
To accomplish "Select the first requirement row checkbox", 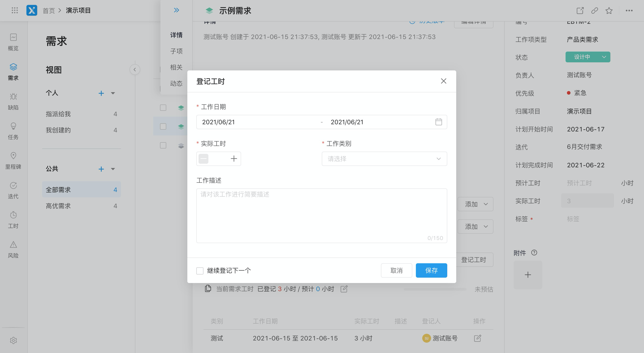I will [x=163, y=108].
